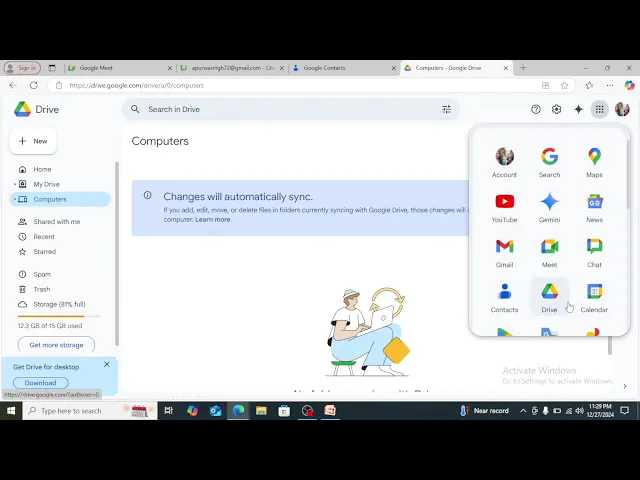Open the Help support icon
The image size is (640, 480).
coord(536,109)
